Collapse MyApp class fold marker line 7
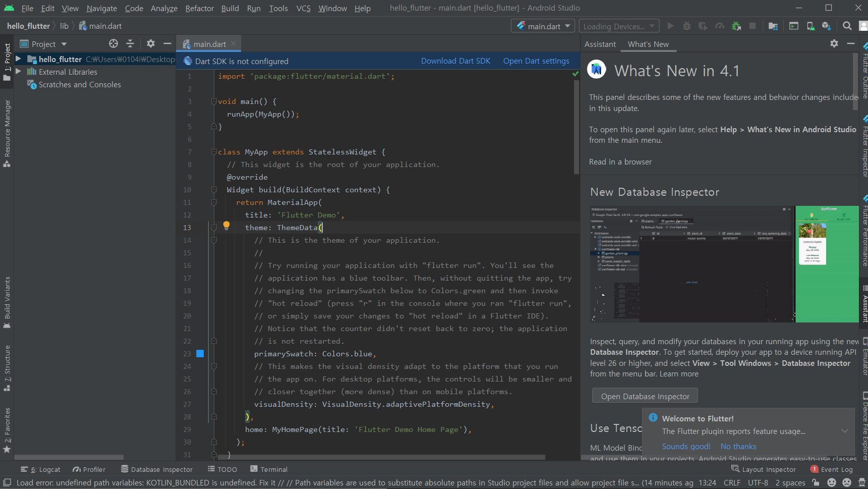The height and width of the screenshot is (489, 868). click(x=214, y=152)
